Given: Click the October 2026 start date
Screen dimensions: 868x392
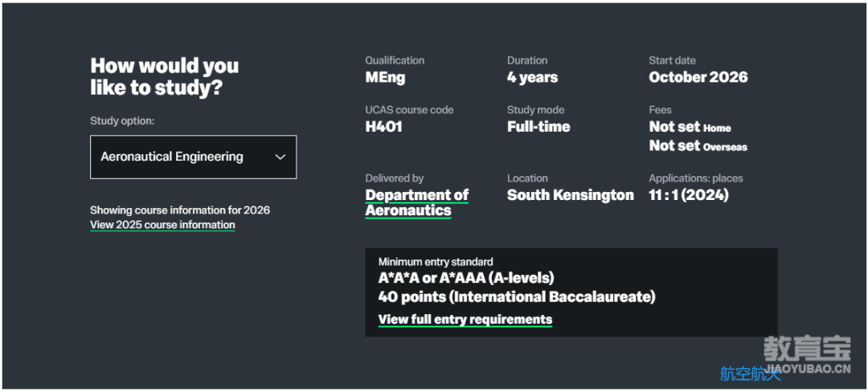Looking at the screenshot, I should pyautogui.click(x=698, y=77).
